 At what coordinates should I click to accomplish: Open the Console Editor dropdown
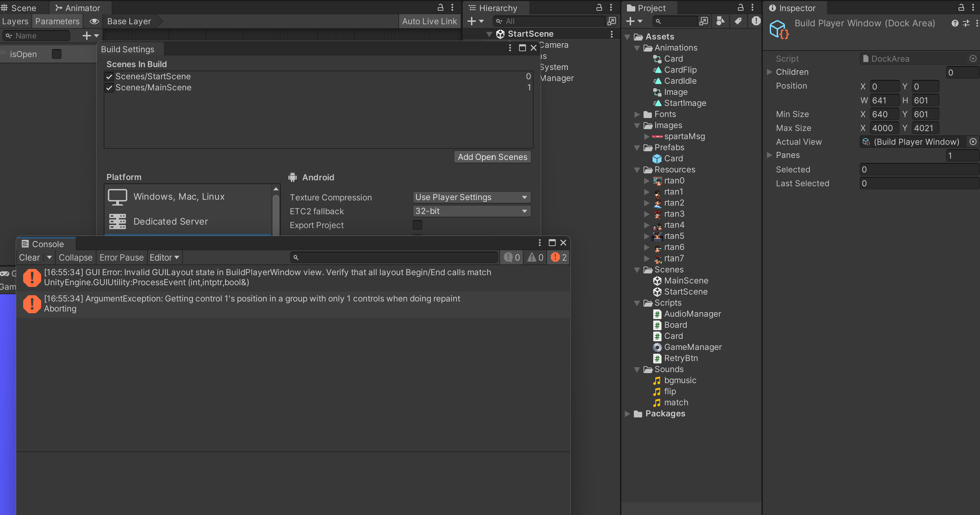164,258
